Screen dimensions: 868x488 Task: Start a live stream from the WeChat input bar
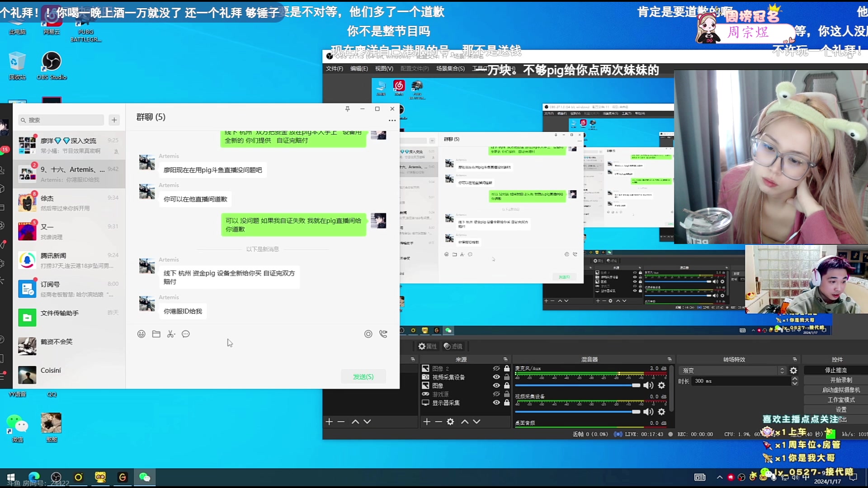[368, 334]
